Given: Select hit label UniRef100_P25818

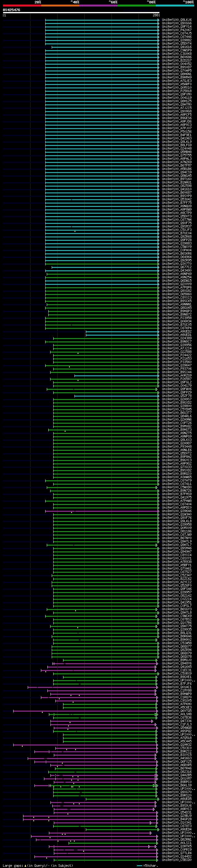Looking at the screenshot, I should (177, 91).
